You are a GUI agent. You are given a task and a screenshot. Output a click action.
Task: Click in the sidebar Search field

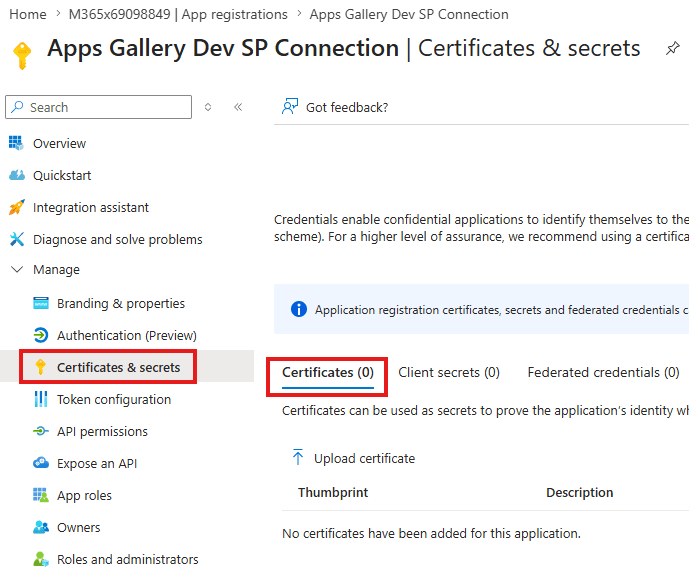click(x=98, y=107)
